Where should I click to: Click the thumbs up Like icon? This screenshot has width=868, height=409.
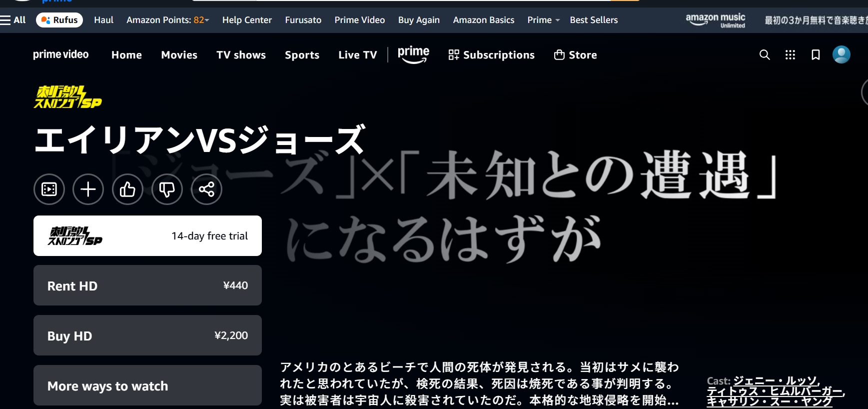click(127, 189)
